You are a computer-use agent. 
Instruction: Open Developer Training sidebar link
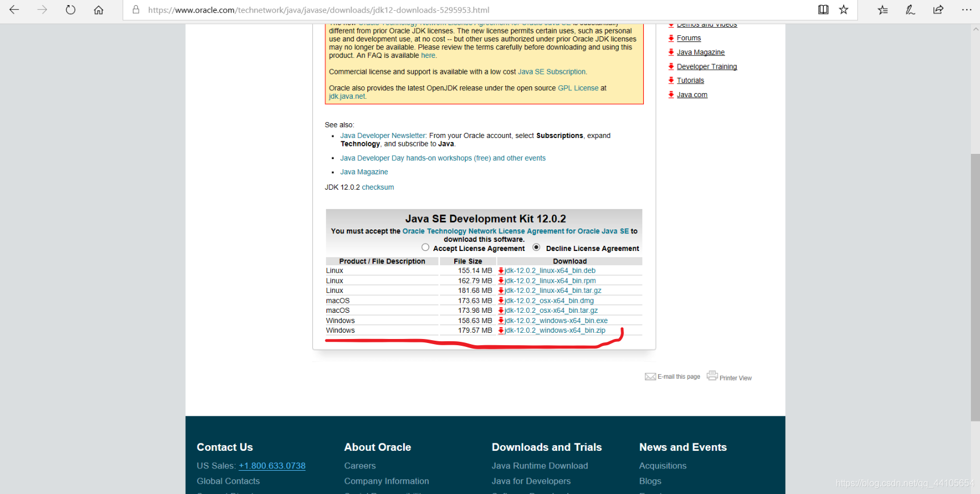pos(707,66)
